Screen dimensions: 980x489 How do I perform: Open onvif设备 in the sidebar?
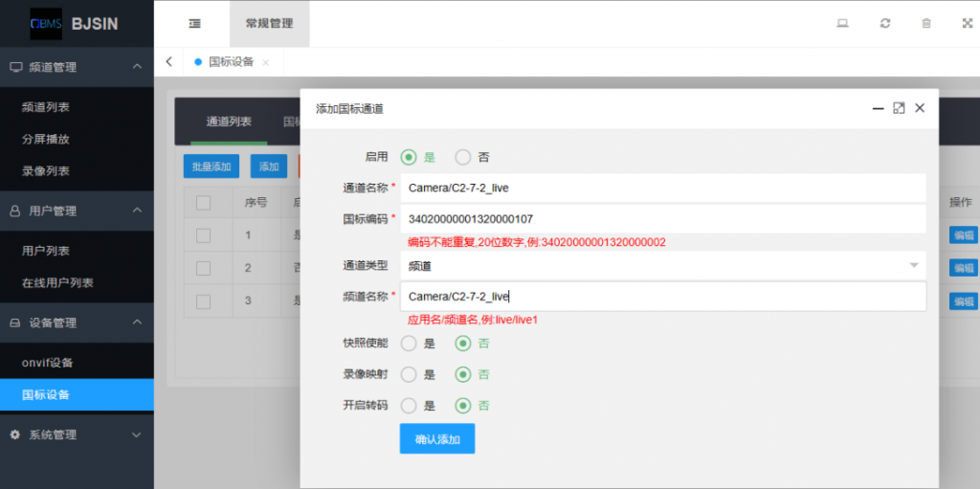(48, 363)
